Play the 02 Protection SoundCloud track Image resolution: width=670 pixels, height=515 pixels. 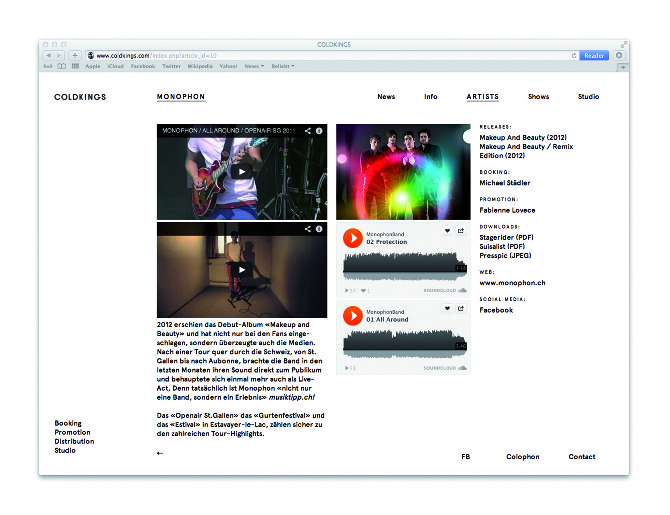352,238
